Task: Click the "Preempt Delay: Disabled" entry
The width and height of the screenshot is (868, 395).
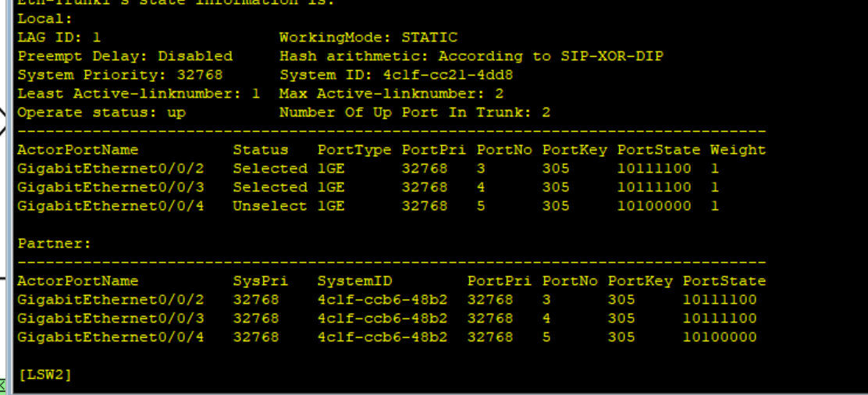Action: [x=125, y=56]
